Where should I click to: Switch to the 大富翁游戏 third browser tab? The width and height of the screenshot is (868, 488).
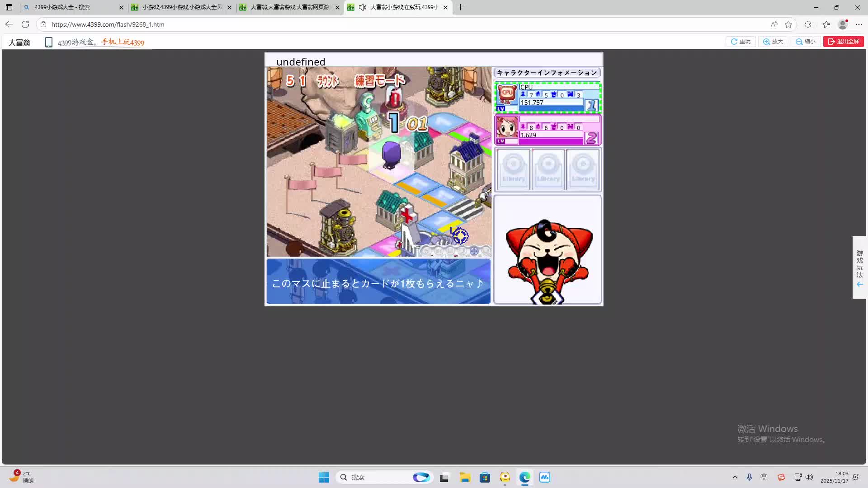pyautogui.click(x=289, y=7)
